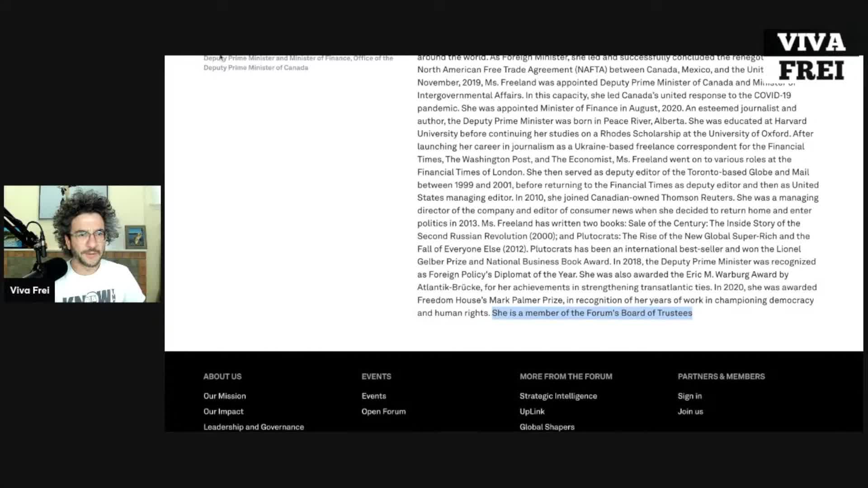This screenshot has width=868, height=488.
Task: Click the Viva Frei webcam thumbnail
Action: click(x=82, y=244)
